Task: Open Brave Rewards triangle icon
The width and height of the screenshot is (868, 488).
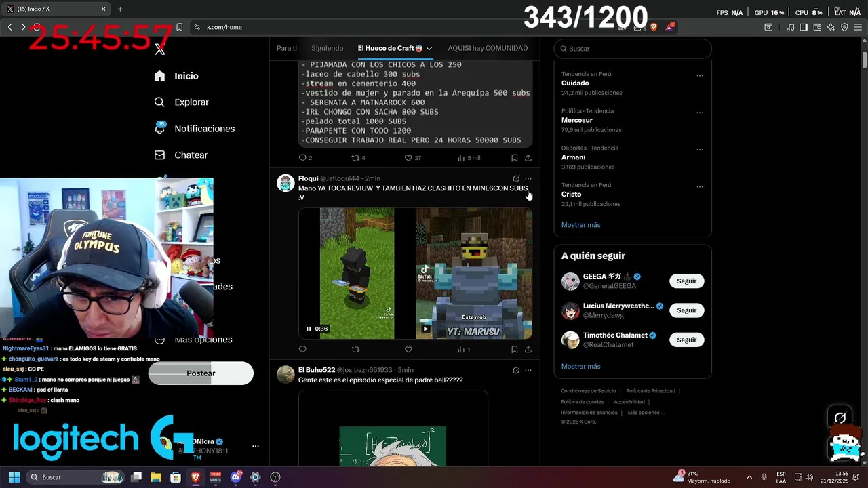Action: pos(670,27)
